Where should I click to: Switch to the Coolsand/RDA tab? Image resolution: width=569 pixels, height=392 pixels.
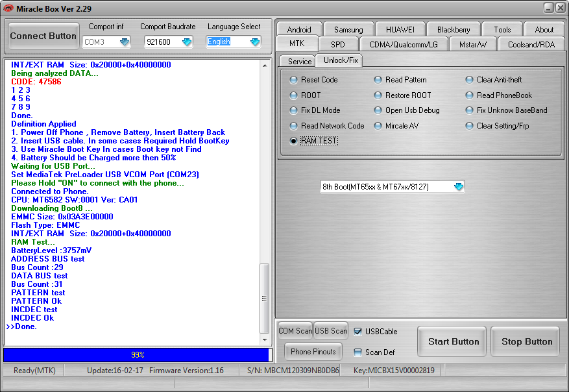pyautogui.click(x=531, y=44)
